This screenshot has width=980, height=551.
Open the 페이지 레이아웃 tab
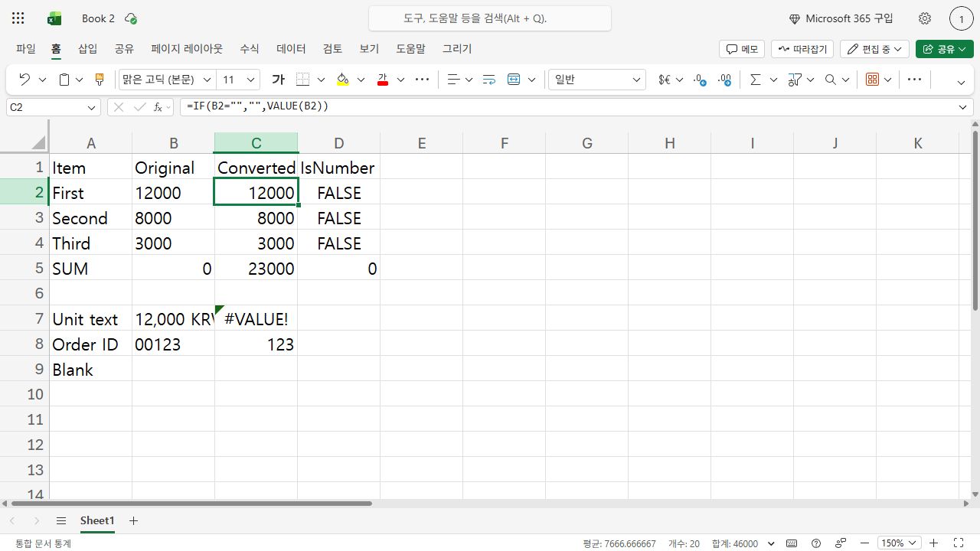[187, 48]
